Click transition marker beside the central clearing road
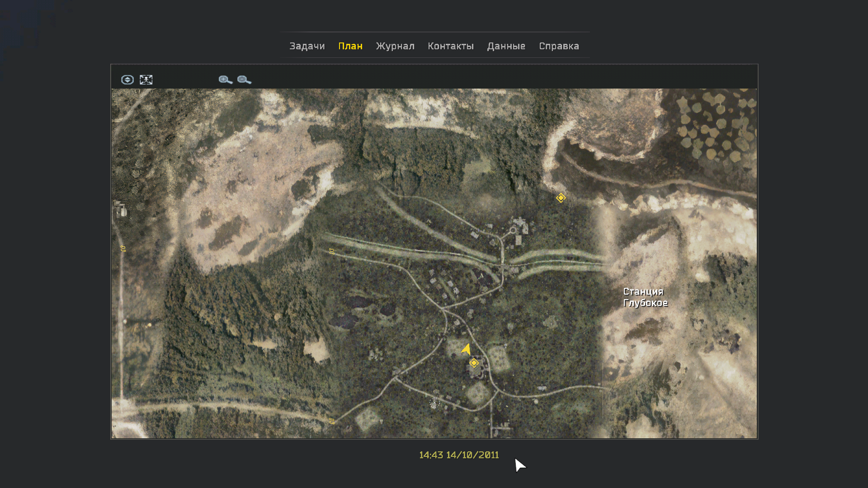Viewport: 868px width, 488px height. pos(332,251)
